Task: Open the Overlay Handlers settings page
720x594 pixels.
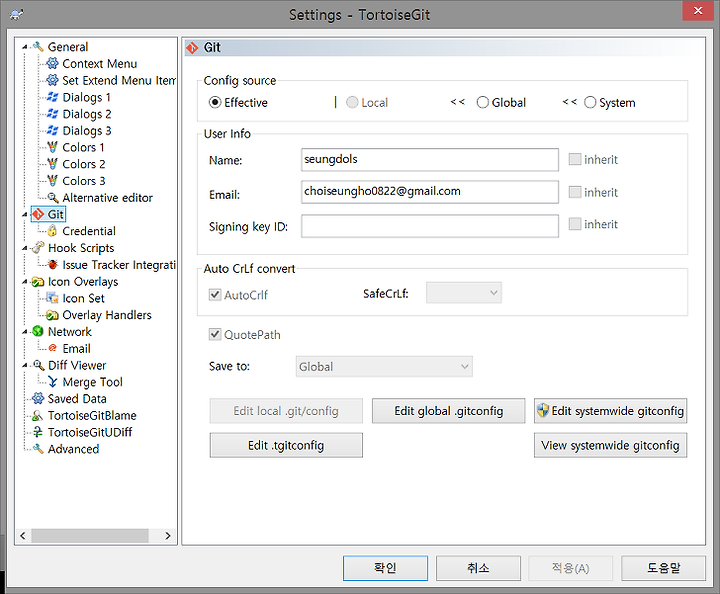Action: 107,315
